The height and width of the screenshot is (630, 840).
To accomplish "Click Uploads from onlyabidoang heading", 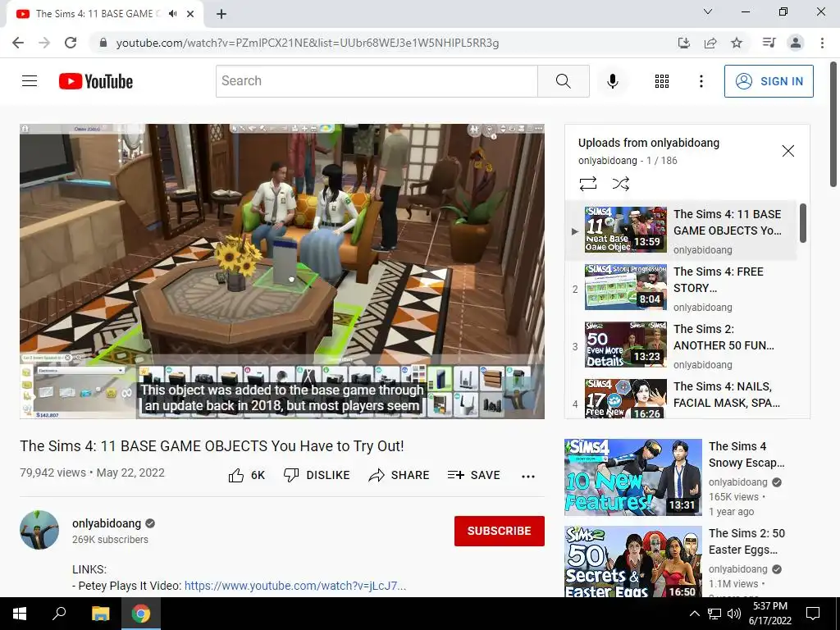I will pyautogui.click(x=649, y=143).
